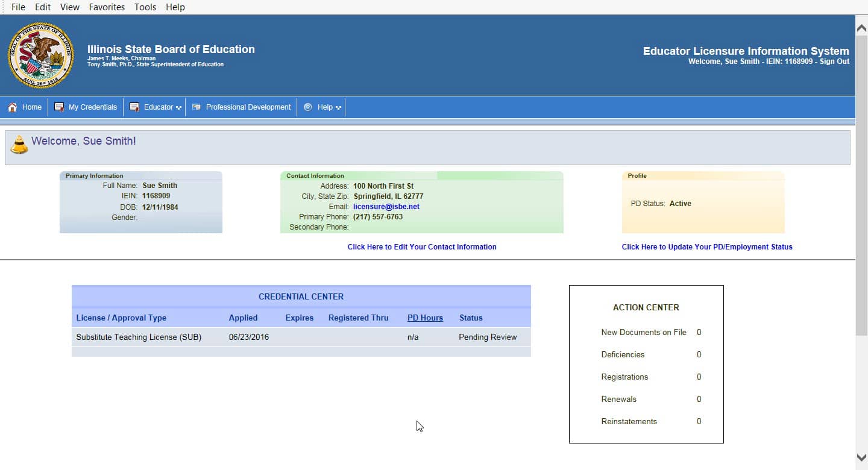The width and height of the screenshot is (868, 470).
Task: Click Sign Out in the header
Action: click(x=834, y=61)
